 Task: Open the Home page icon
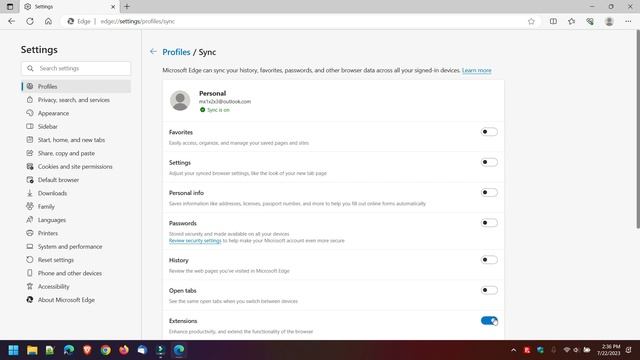(48, 21)
